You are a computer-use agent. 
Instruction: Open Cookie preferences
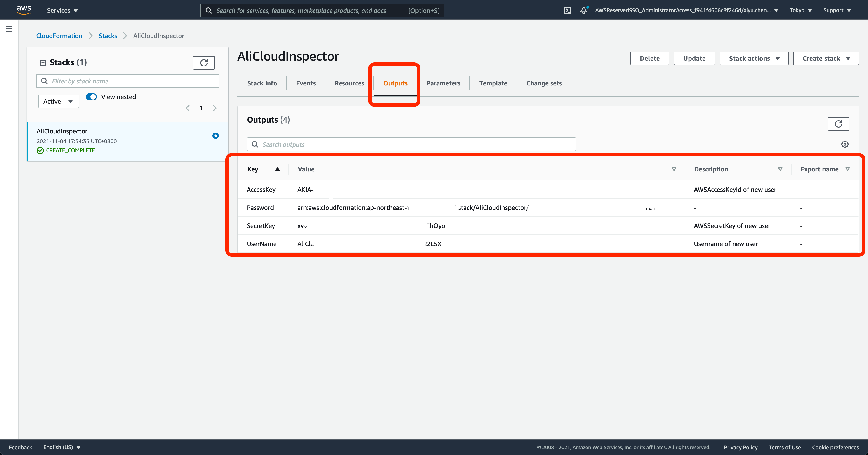click(835, 447)
